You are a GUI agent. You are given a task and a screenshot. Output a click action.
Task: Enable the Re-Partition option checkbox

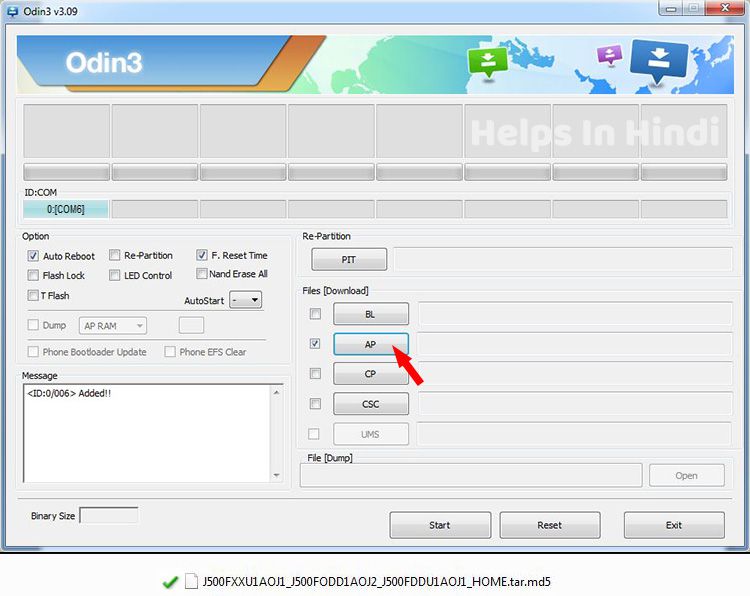tap(114, 255)
